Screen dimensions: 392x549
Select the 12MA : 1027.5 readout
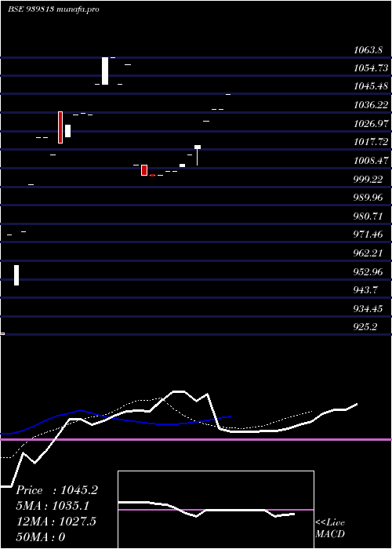tap(56, 521)
